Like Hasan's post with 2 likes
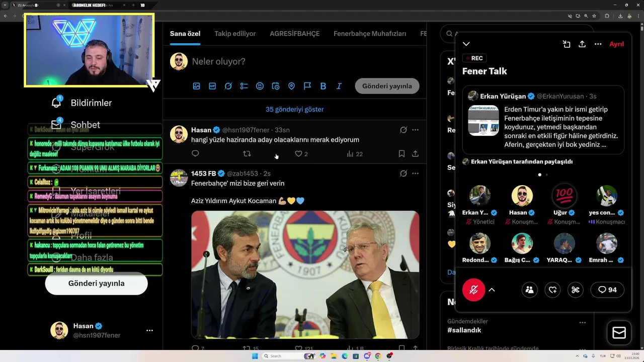 tap(301, 154)
